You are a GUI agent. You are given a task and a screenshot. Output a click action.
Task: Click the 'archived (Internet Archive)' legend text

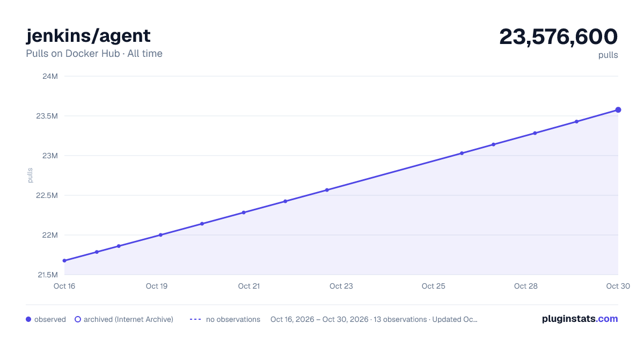pyautogui.click(x=128, y=319)
